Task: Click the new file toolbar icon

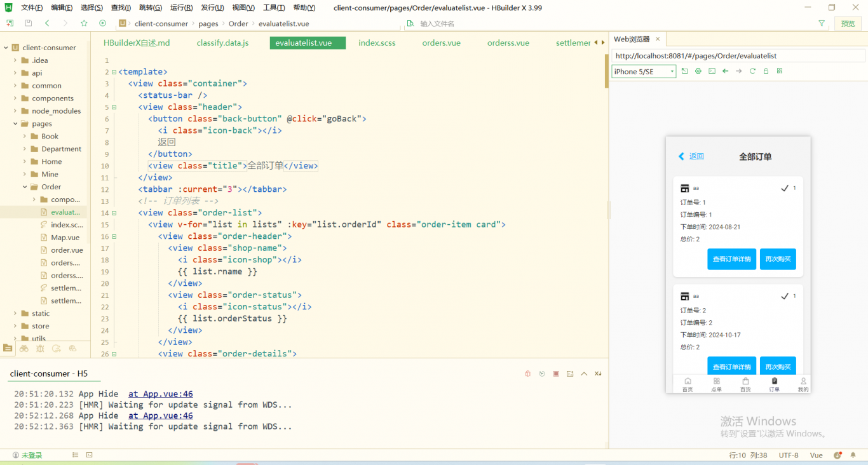Action: pos(10,23)
